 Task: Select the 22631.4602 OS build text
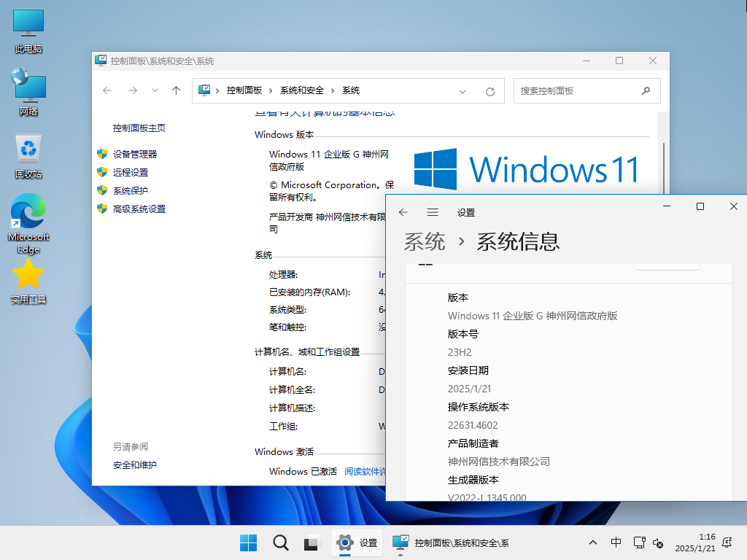473,425
